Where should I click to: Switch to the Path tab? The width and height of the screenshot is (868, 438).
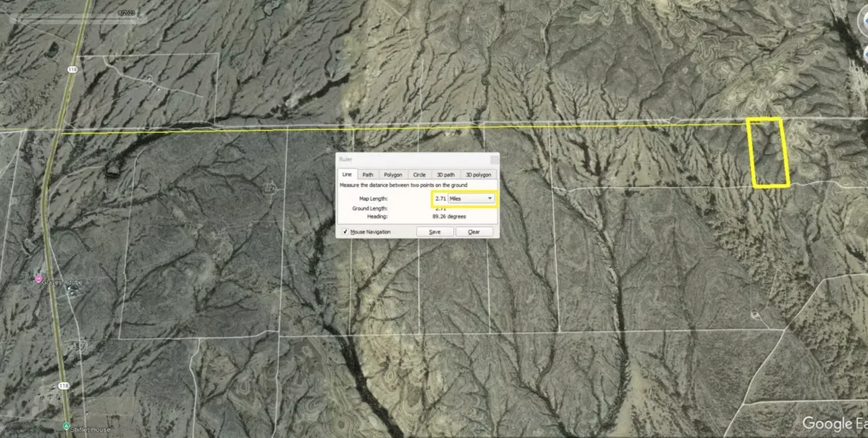pos(368,174)
